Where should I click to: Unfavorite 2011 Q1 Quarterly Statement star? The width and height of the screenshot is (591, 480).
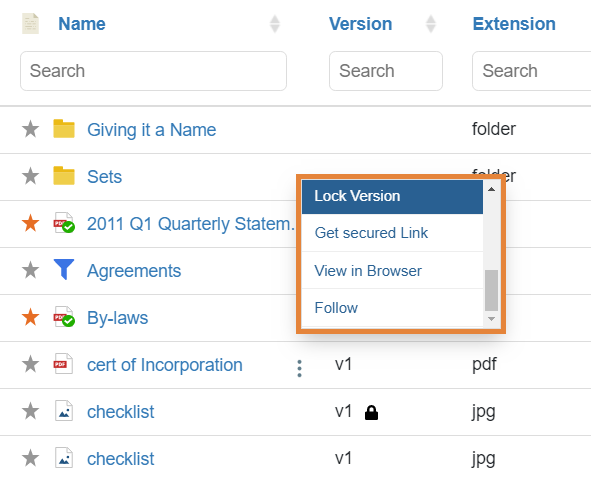(31, 223)
